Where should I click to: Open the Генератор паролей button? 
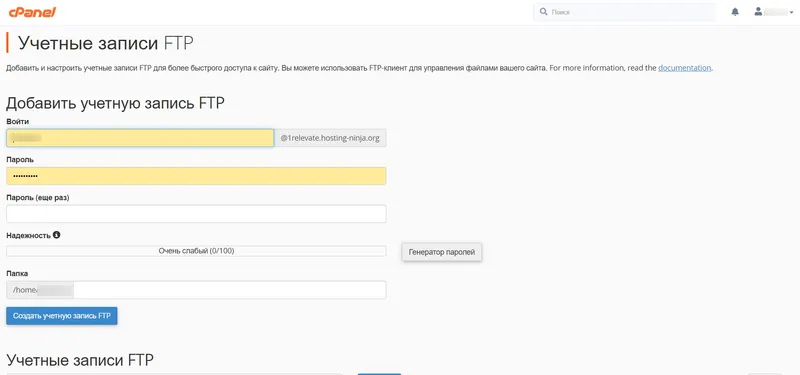(x=442, y=252)
